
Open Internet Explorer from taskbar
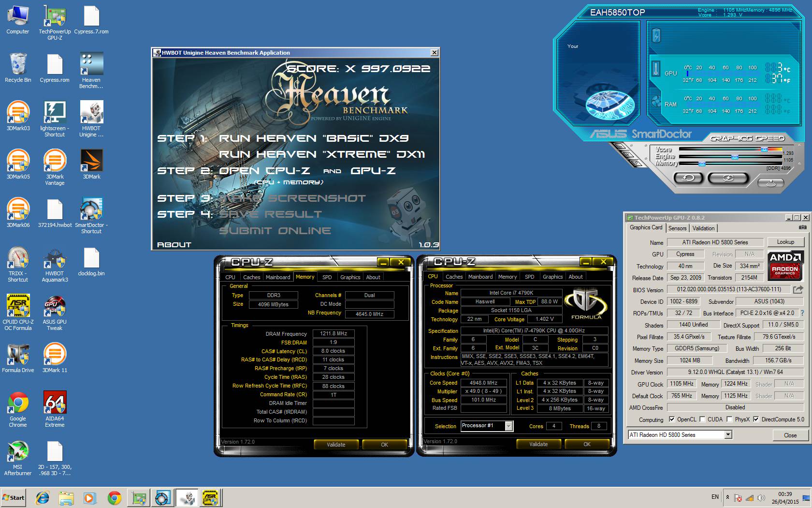(43, 498)
